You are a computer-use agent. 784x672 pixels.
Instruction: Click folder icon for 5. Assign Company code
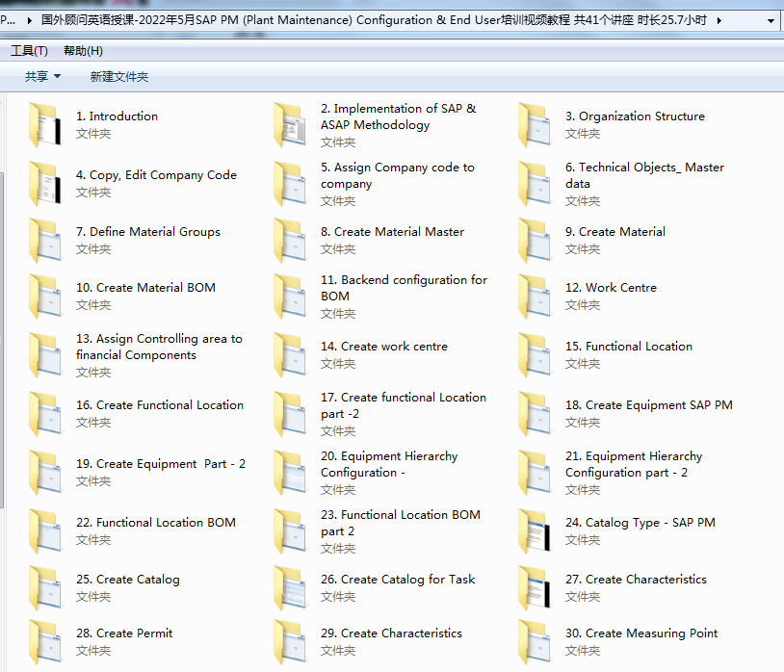point(290,183)
